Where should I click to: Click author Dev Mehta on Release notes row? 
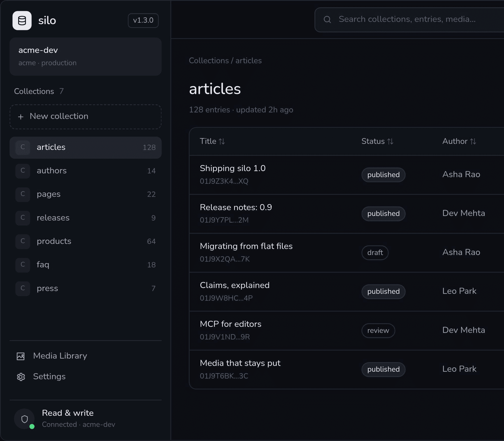point(464,213)
